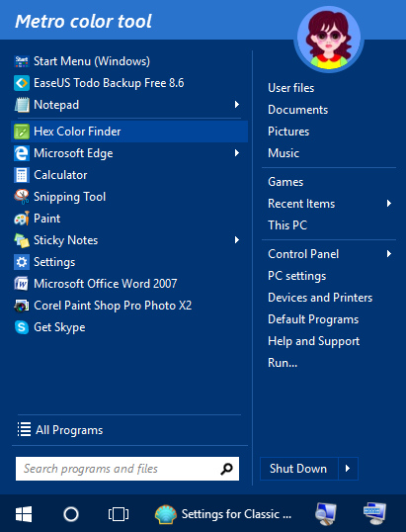Viewport: 406px width, 532px height.
Task: Click the Start Menu (Windows) program icon
Action: tap(22, 61)
